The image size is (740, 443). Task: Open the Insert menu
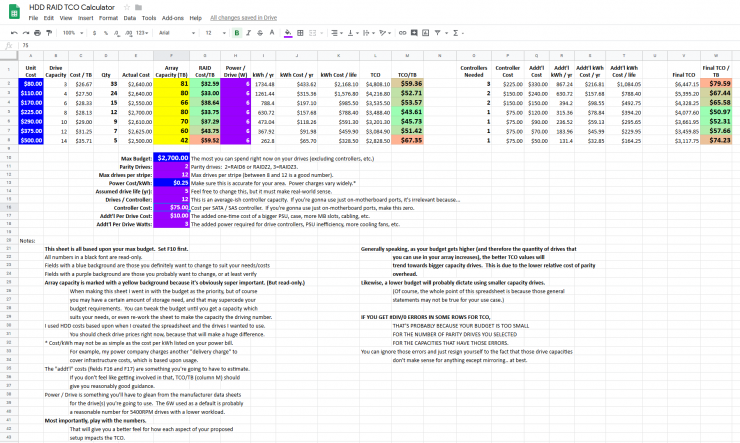point(85,18)
